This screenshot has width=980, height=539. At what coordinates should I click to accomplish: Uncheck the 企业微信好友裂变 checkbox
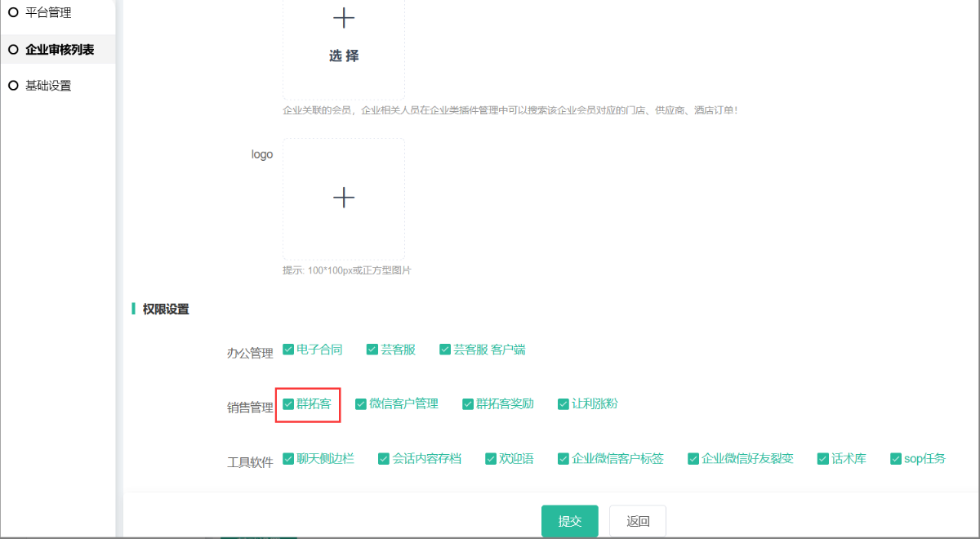click(693, 459)
